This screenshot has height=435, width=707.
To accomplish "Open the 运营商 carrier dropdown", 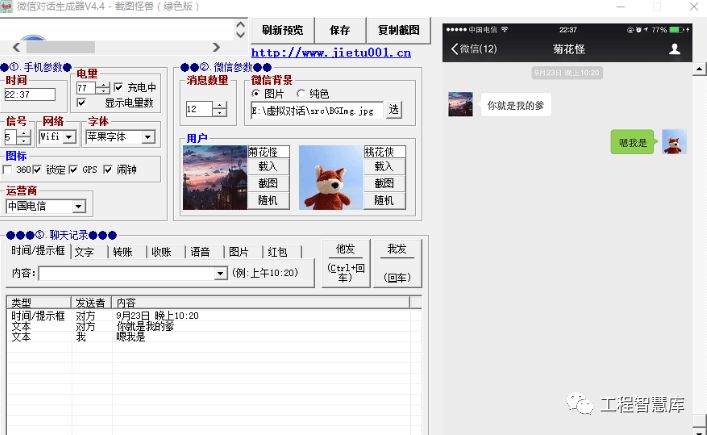I will pos(78,206).
